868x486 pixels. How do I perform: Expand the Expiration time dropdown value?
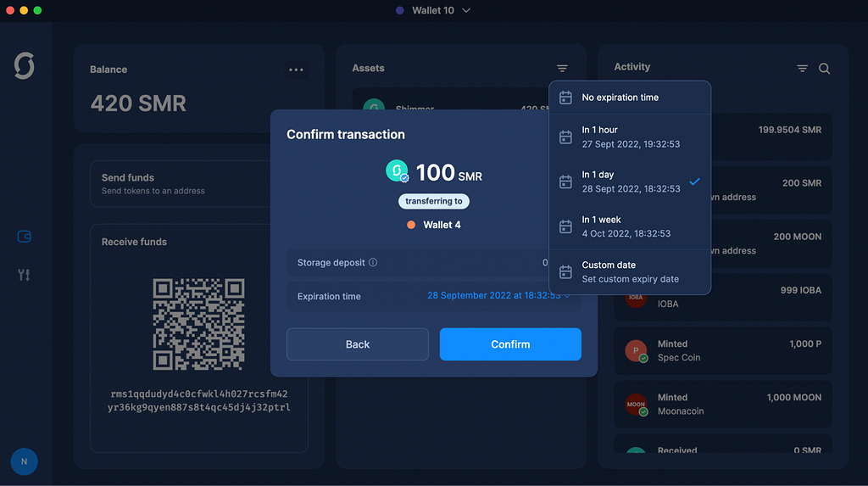click(498, 296)
